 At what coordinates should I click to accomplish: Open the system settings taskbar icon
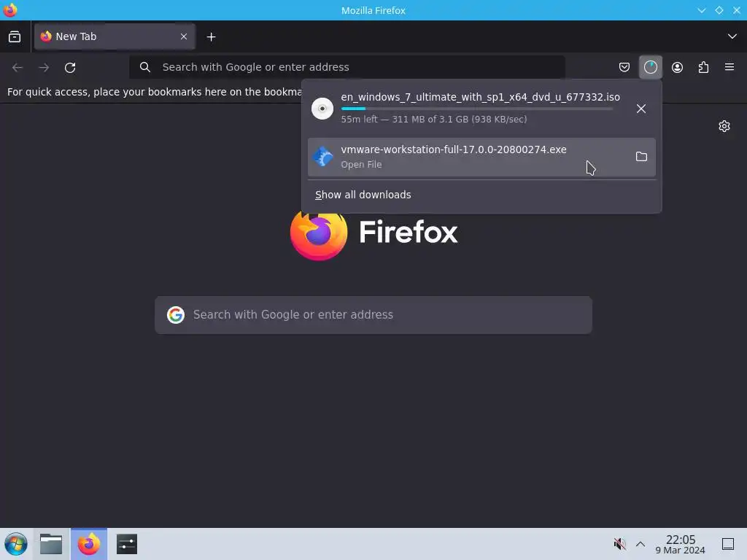point(127,544)
